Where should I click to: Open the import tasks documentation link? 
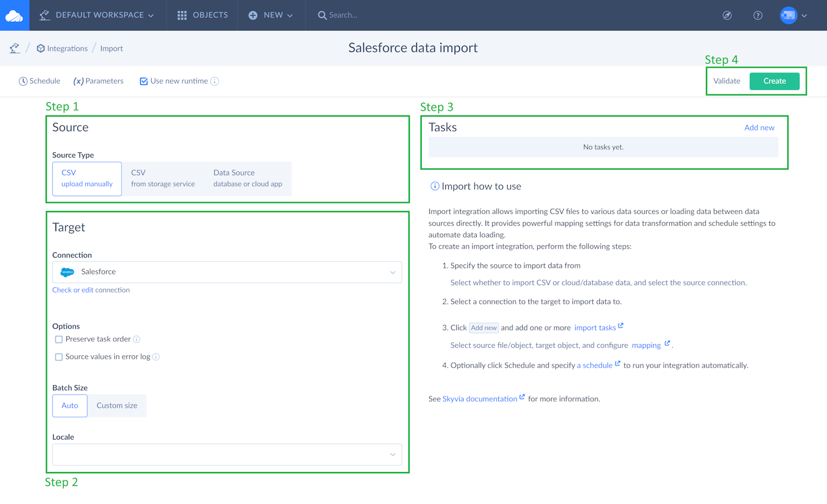[x=598, y=328]
